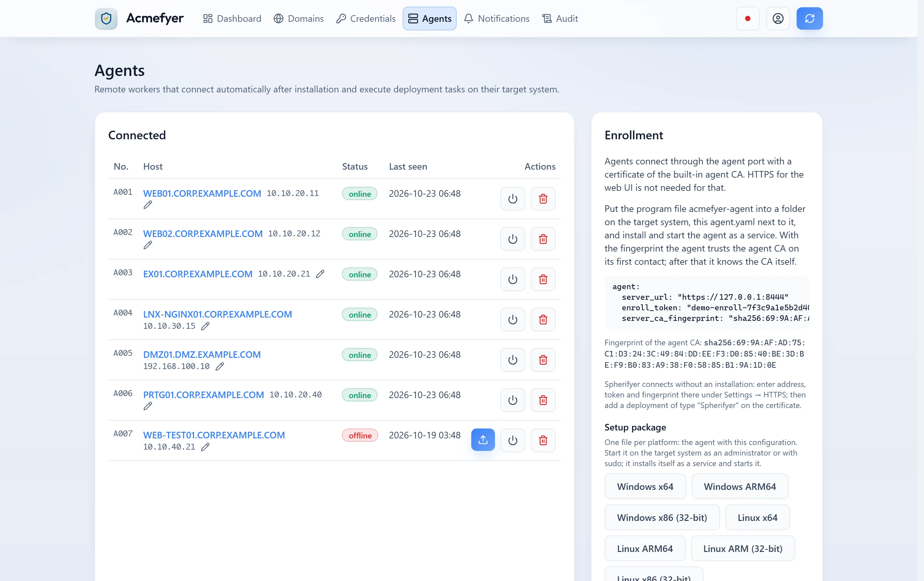
Task: Click the offline status badge of A007
Action: (360, 435)
